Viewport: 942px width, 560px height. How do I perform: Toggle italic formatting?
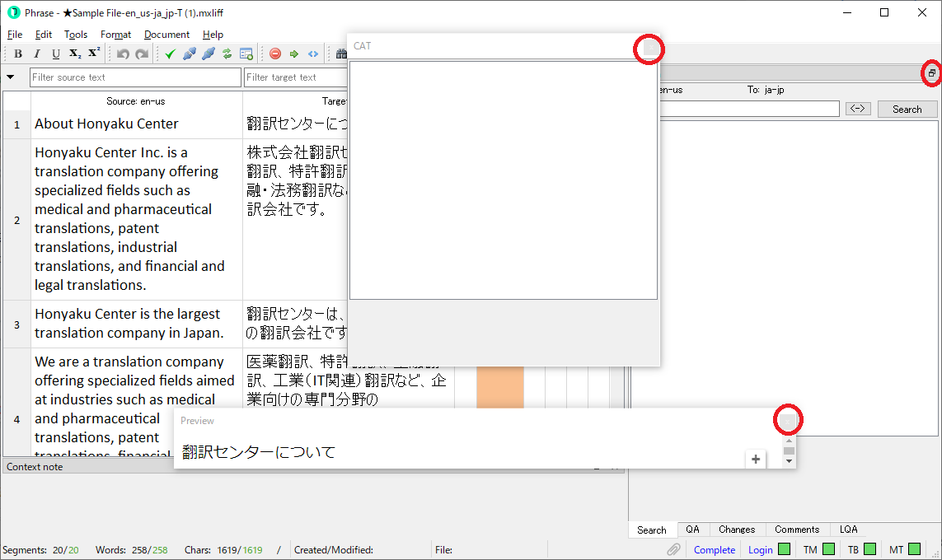37,54
